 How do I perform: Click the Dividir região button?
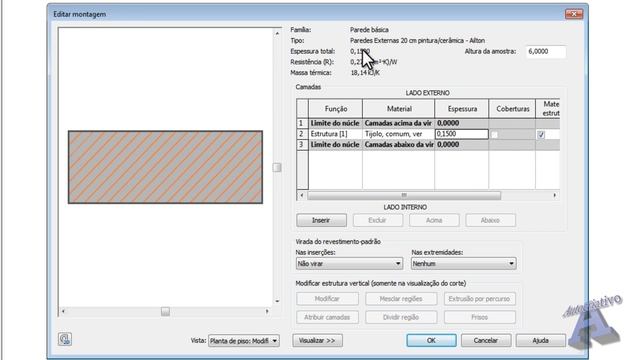coord(401,317)
